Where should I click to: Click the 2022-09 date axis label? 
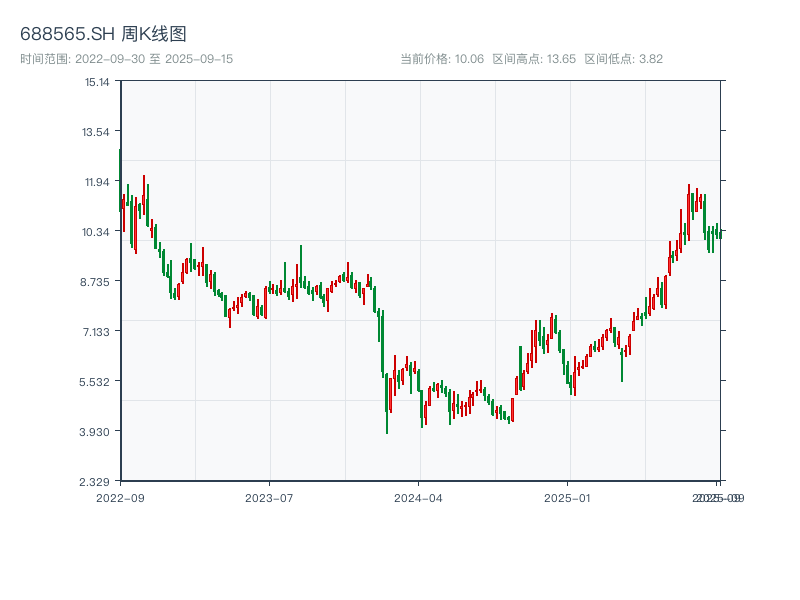120,497
